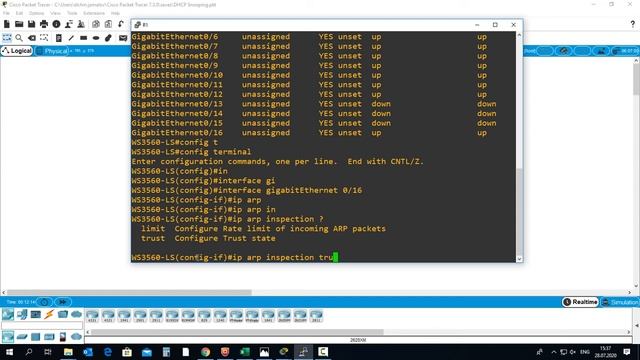
Task: Open Google Chrome from the taskbar
Action: pos(205,352)
